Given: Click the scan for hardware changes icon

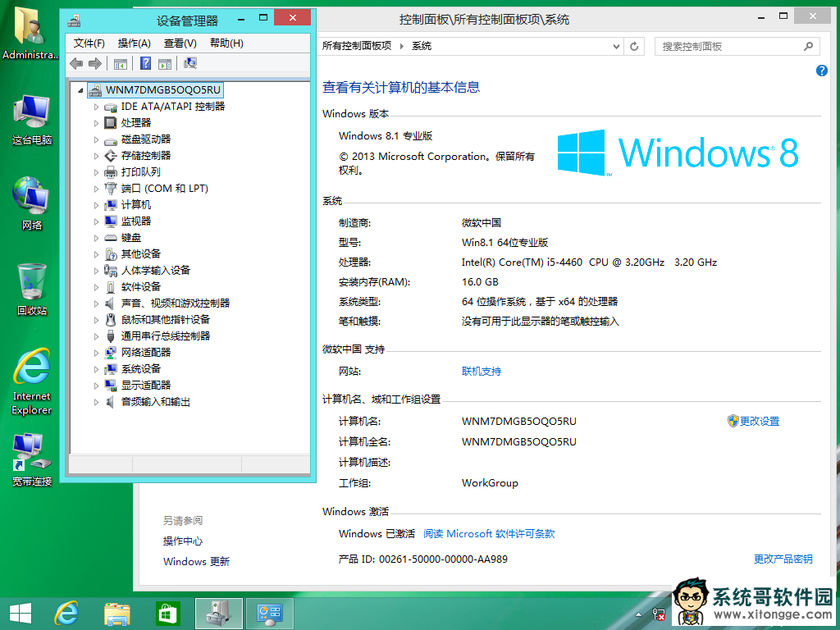Looking at the screenshot, I should click(190, 63).
